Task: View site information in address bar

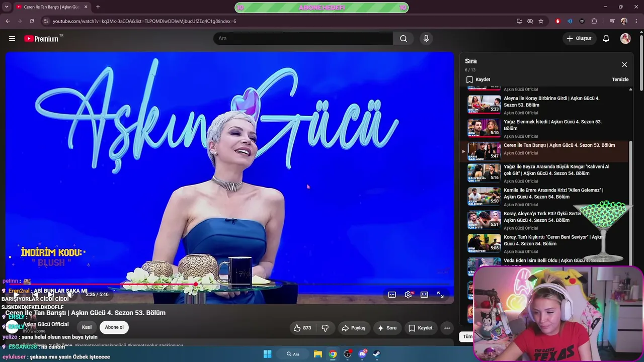Action: (46, 21)
